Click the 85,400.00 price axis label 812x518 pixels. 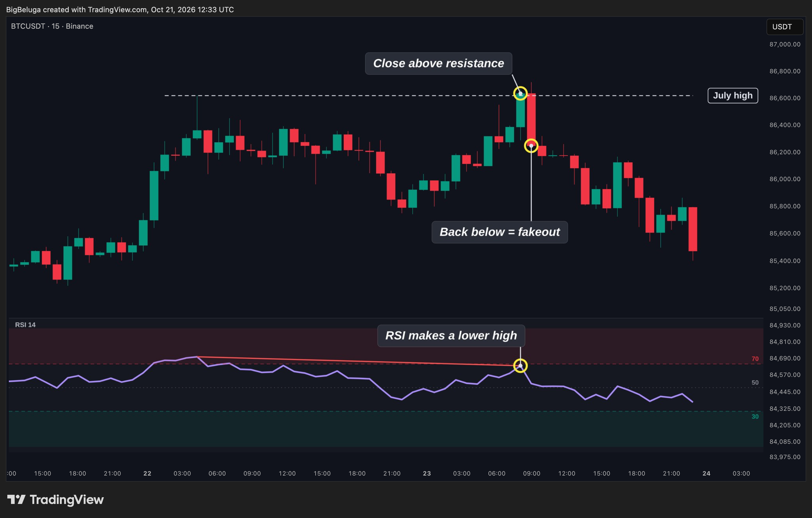point(785,261)
